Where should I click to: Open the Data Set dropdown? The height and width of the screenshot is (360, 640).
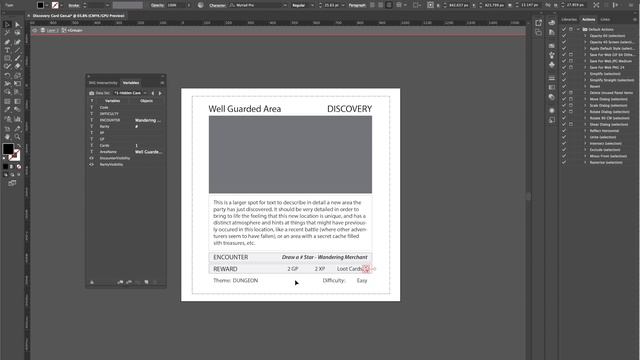point(130,93)
